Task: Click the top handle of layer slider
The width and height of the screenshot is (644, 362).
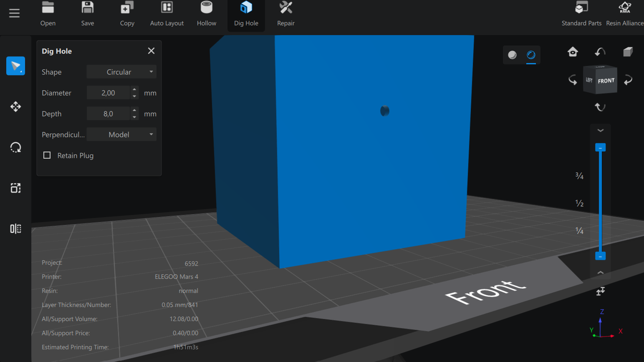Action: [600, 148]
